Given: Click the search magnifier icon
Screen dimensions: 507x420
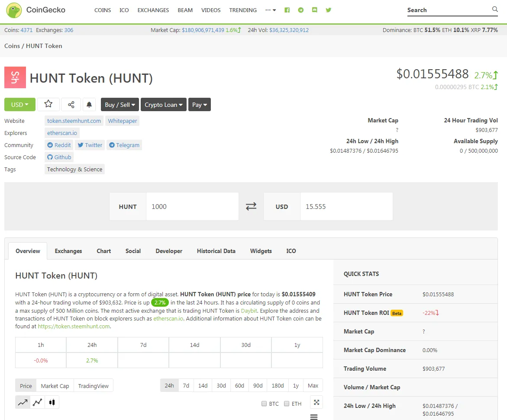Looking at the screenshot, I should pos(495,10).
